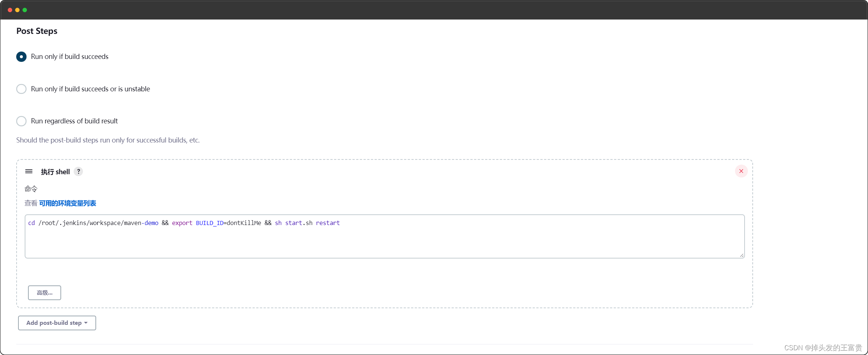This screenshot has height=355, width=868.
Task: Click the 'Should the post-build steps run' description
Action: [x=108, y=140]
